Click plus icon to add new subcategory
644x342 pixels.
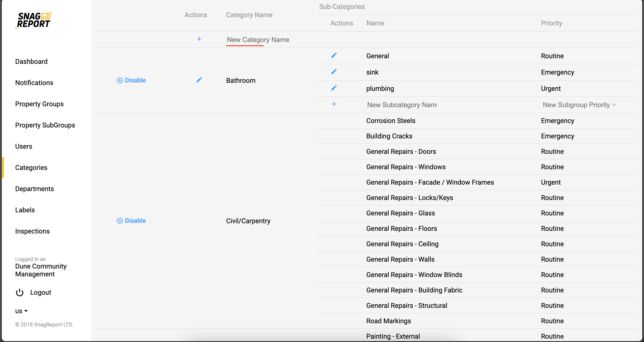334,104
